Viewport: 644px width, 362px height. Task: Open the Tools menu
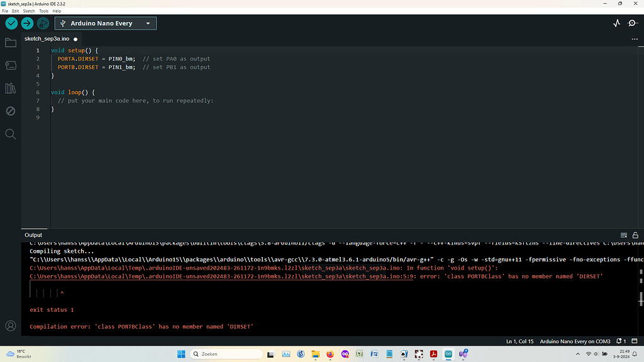pyautogui.click(x=43, y=11)
